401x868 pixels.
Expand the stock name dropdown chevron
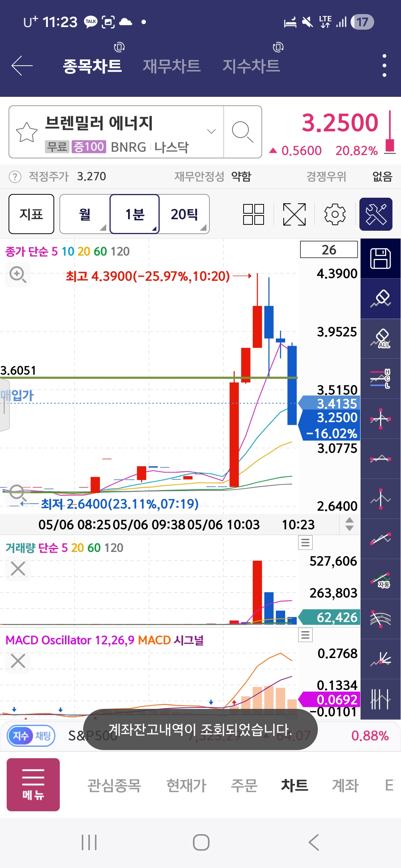[x=211, y=131]
